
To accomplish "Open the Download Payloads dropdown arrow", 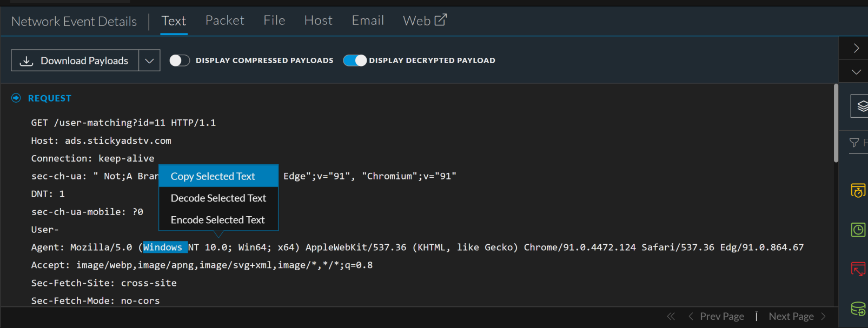I will point(149,61).
